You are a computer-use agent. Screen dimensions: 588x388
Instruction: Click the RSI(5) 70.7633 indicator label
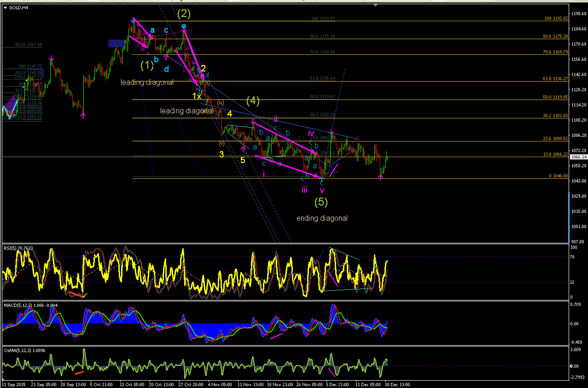pos(18,248)
